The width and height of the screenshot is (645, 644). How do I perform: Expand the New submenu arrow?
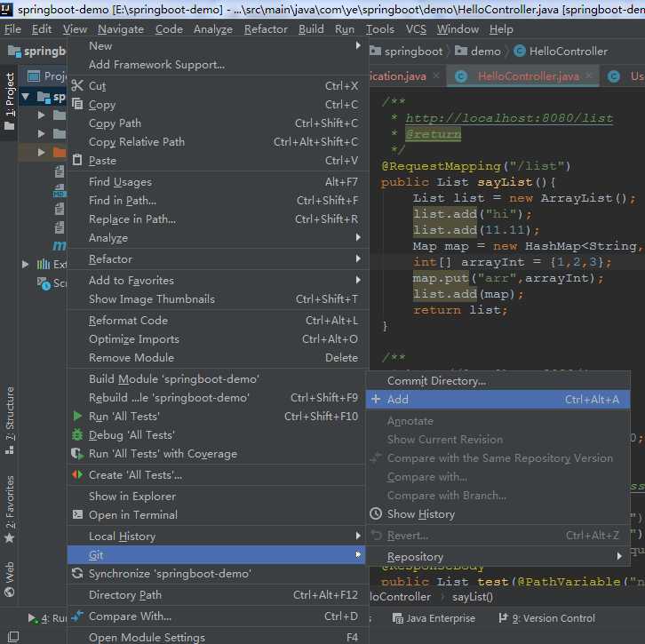coord(358,45)
